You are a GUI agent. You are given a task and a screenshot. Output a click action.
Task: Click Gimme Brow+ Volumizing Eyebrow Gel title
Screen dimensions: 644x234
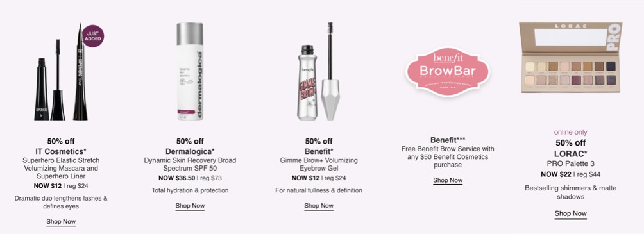point(319,164)
